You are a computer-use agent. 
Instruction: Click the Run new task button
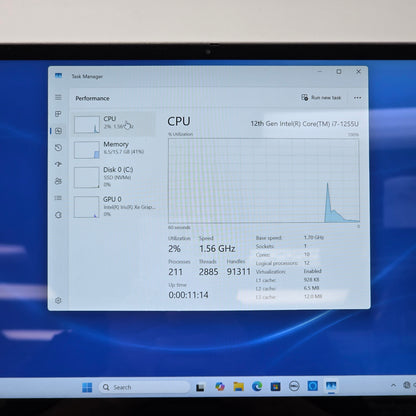[x=321, y=98]
